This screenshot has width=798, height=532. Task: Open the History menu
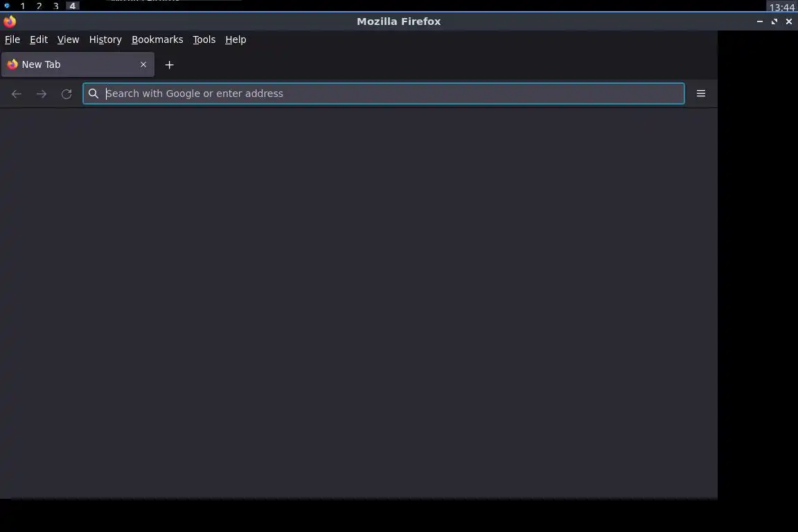105,39
